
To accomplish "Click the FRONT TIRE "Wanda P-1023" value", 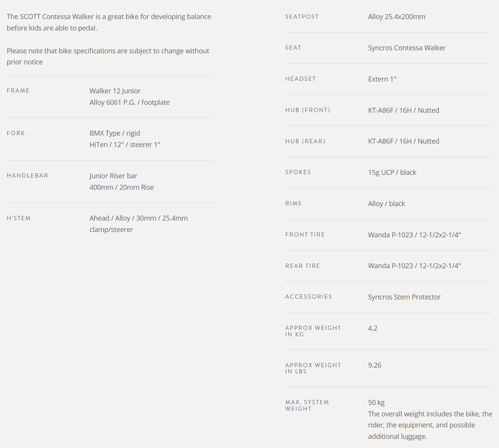I will point(414,235).
